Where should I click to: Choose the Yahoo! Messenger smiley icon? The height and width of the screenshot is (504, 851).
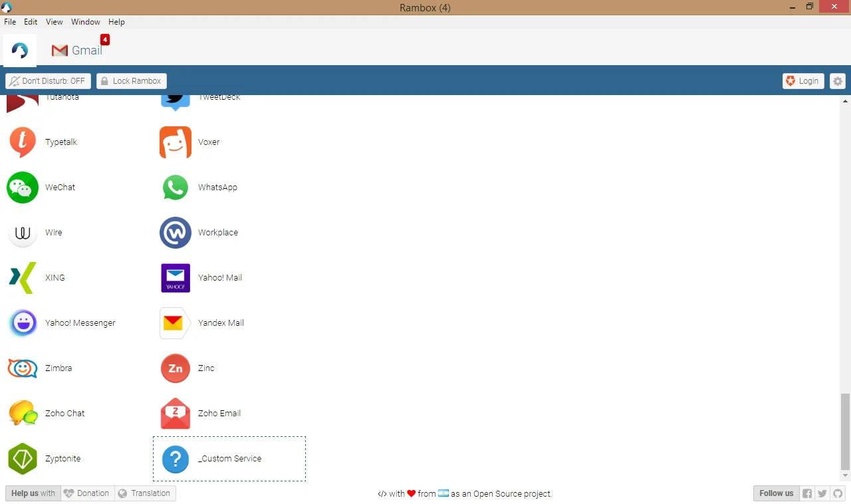(x=23, y=323)
